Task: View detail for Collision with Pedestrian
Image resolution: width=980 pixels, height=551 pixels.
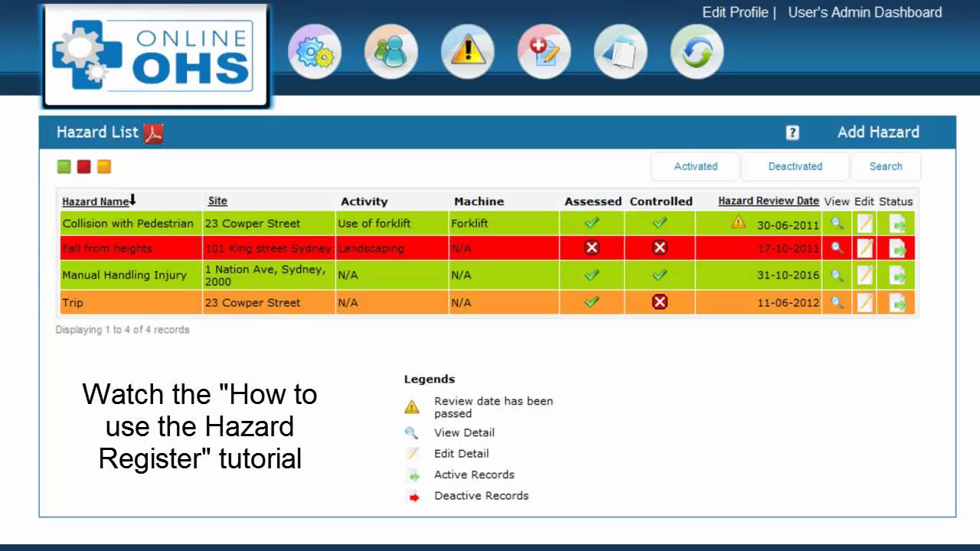Action: (x=837, y=223)
